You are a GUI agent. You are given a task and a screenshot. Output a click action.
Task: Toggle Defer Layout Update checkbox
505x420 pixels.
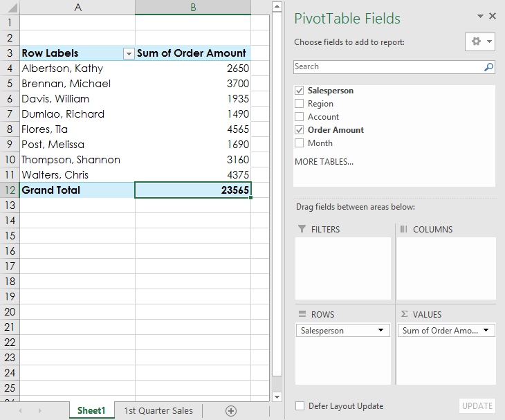300,406
